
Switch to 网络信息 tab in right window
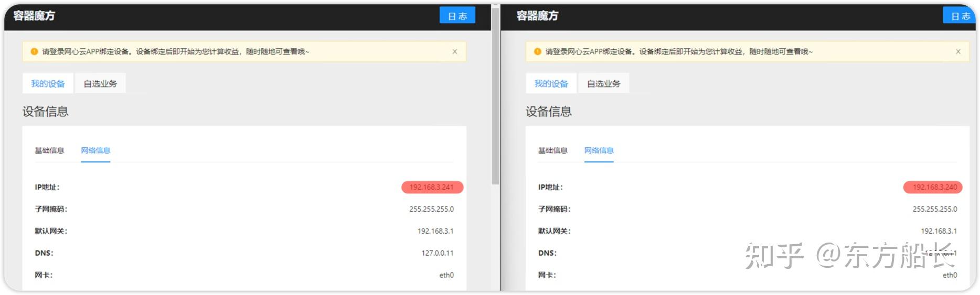[x=599, y=150]
